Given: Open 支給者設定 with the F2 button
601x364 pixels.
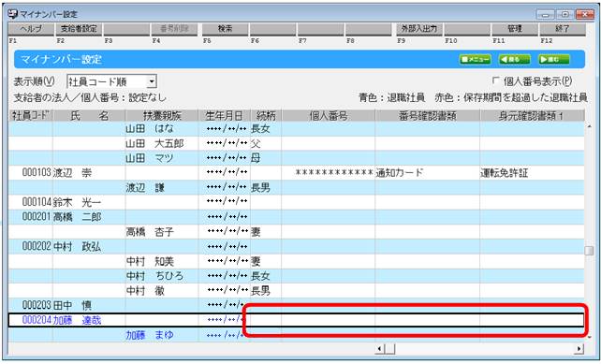Looking at the screenshot, I should tap(79, 29).
